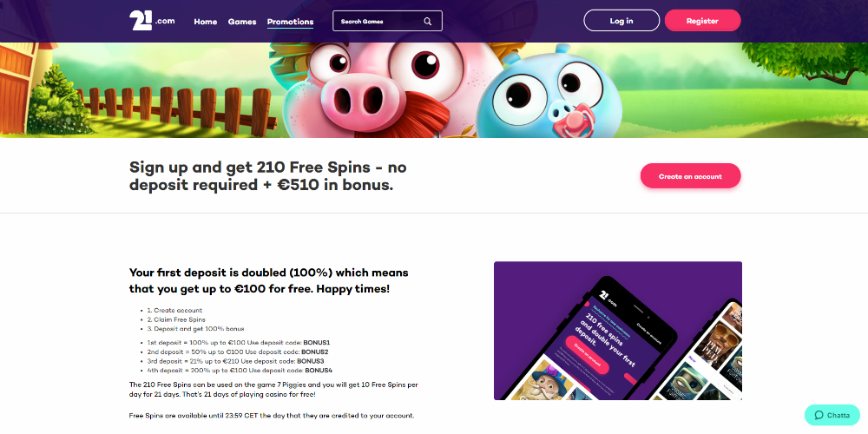Click the pink Register button
This screenshot has height=434, width=868.
coord(702,21)
